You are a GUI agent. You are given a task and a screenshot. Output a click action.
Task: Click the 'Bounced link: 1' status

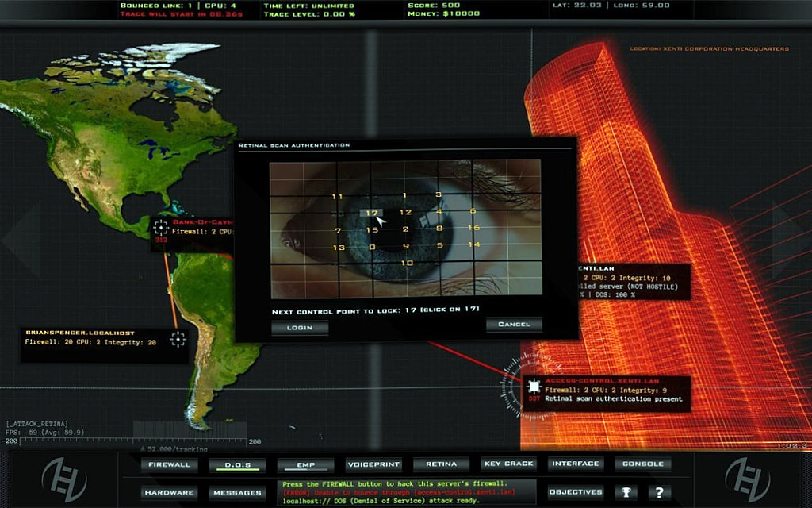click(156, 6)
